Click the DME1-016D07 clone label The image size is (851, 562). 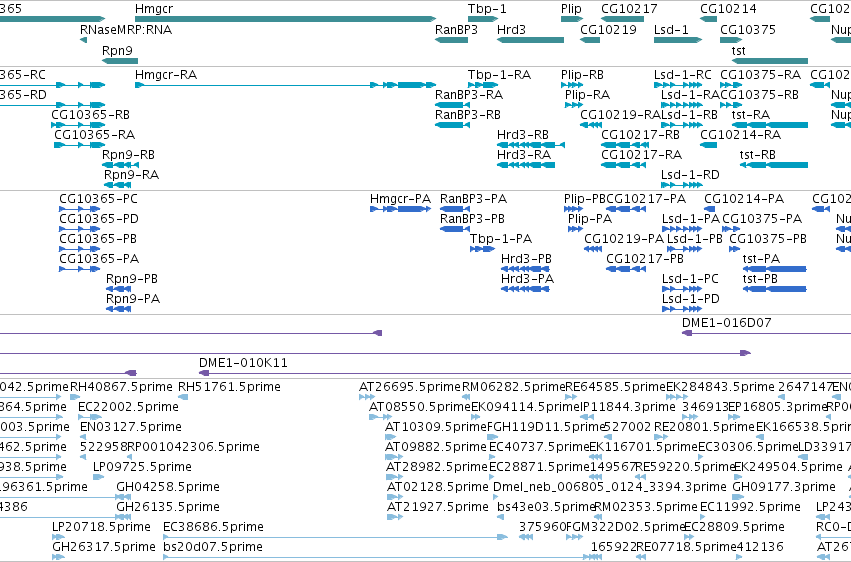click(727, 323)
